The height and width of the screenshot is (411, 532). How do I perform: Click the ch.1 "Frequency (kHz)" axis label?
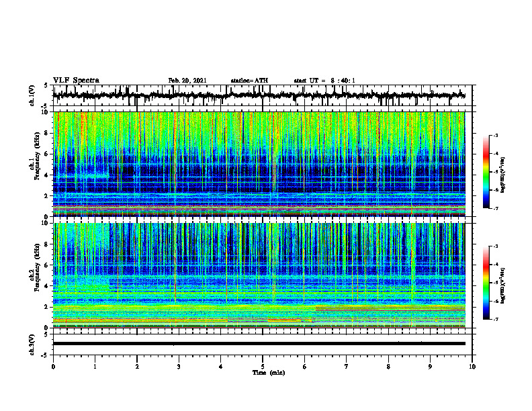[38, 156]
